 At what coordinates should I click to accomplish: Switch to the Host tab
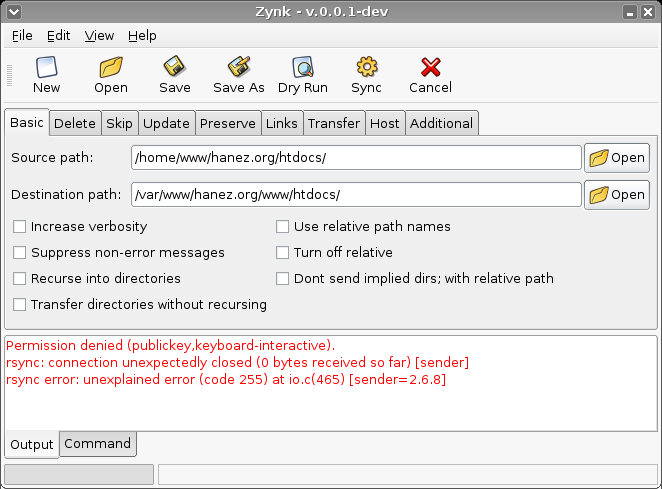point(385,123)
